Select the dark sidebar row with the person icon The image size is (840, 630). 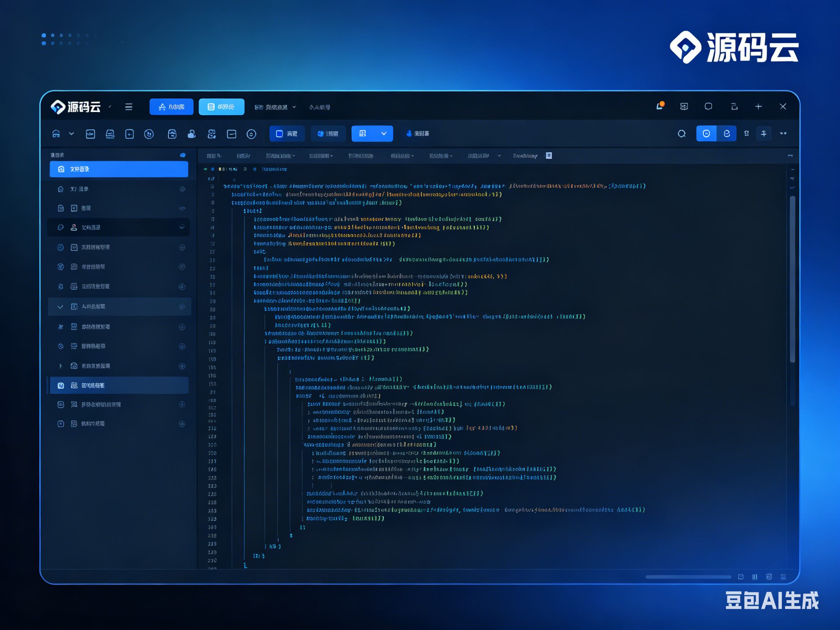pos(118,227)
